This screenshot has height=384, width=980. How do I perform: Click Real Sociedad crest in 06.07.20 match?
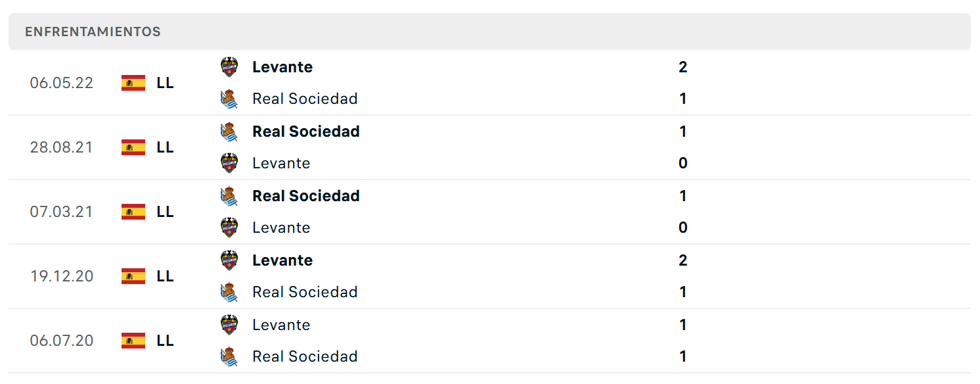click(x=229, y=356)
